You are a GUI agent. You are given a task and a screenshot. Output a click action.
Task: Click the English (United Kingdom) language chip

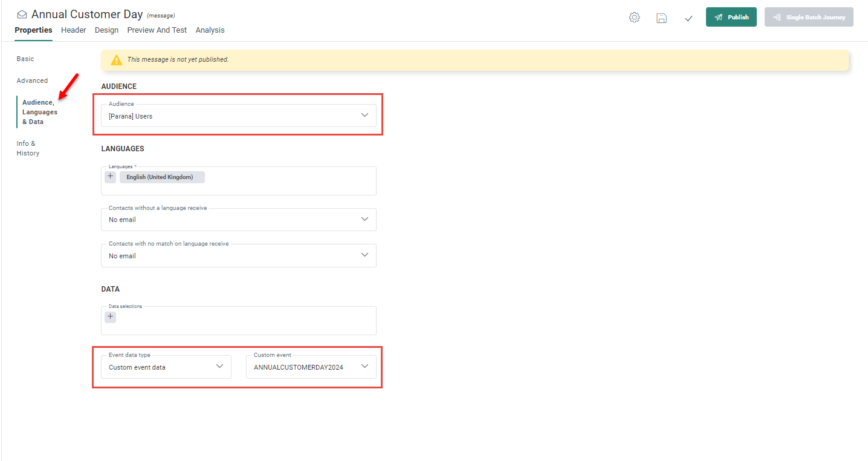pyautogui.click(x=160, y=177)
